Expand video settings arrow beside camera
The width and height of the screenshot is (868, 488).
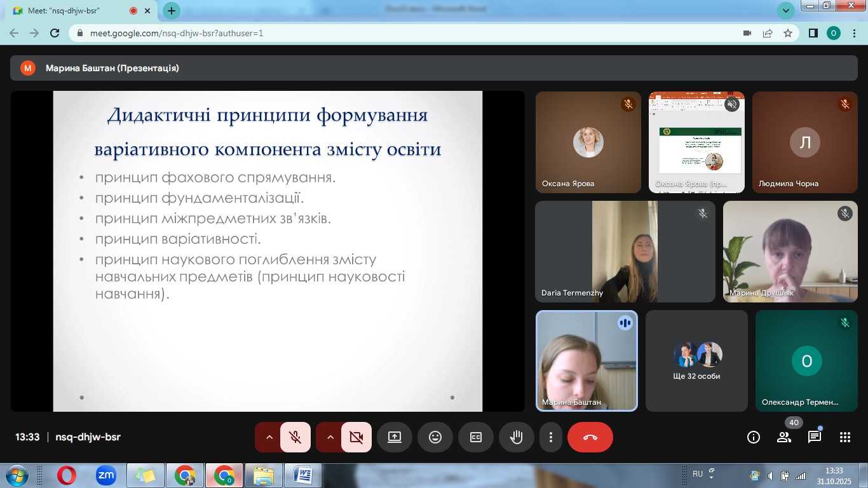tap(330, 437)
